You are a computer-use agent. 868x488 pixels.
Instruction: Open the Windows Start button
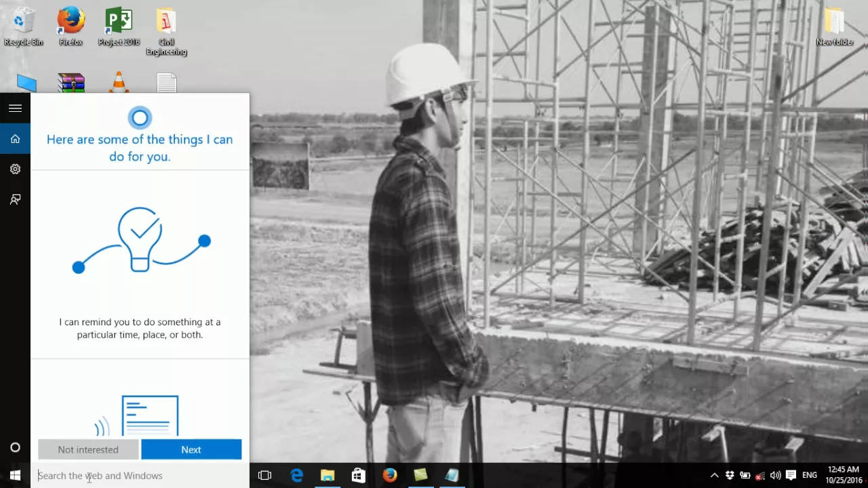coord(15,476)
